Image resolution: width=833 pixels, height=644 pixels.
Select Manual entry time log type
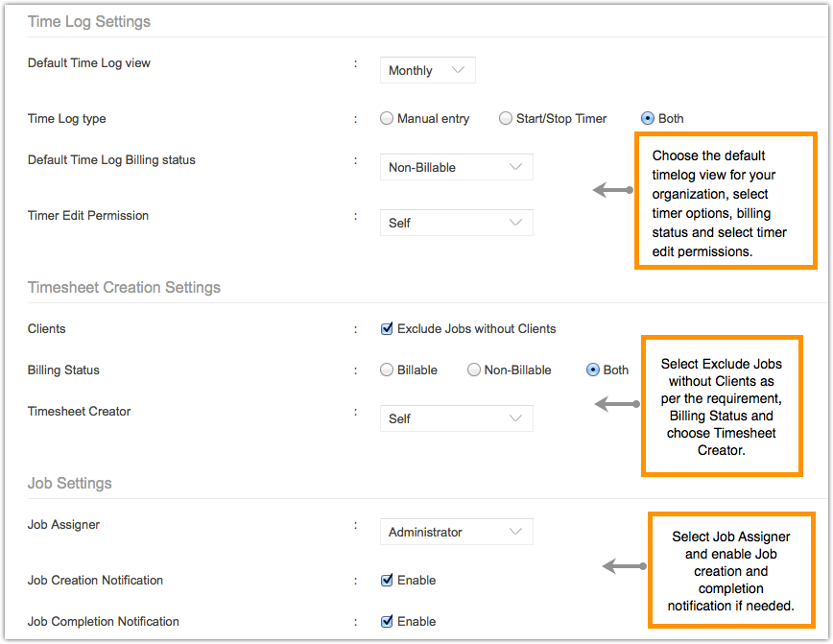388,119
